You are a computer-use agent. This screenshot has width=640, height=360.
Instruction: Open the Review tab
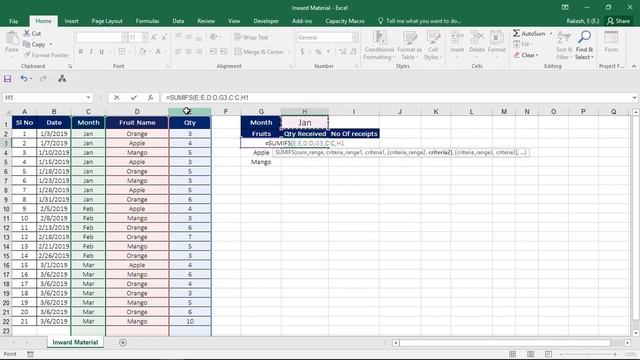point(206,21)
